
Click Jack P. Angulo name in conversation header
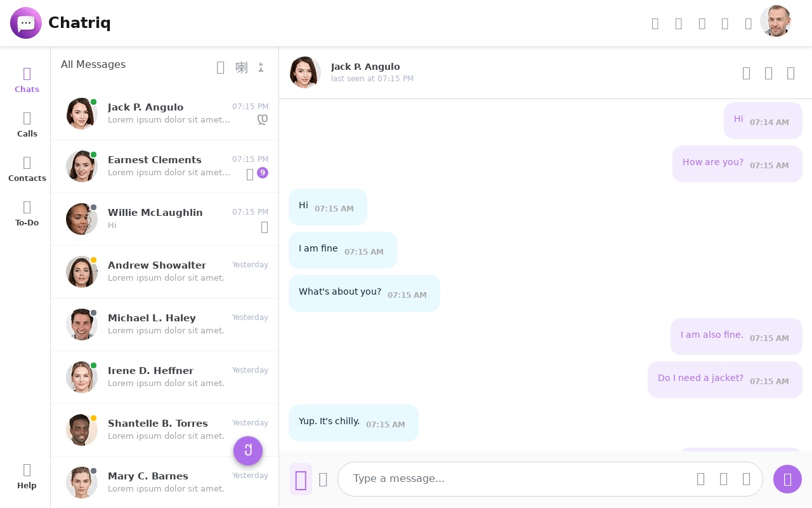pyautogui.click(x=365, y=67)
